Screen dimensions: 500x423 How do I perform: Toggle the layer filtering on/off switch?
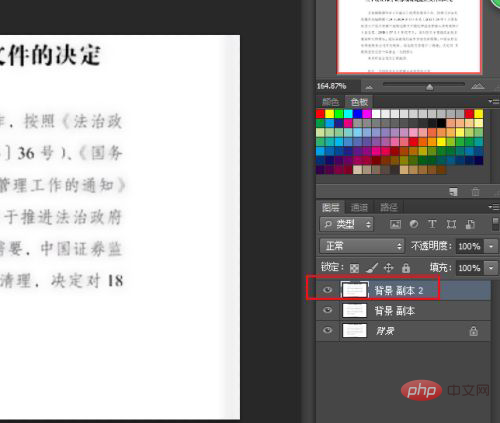point(495,224)
